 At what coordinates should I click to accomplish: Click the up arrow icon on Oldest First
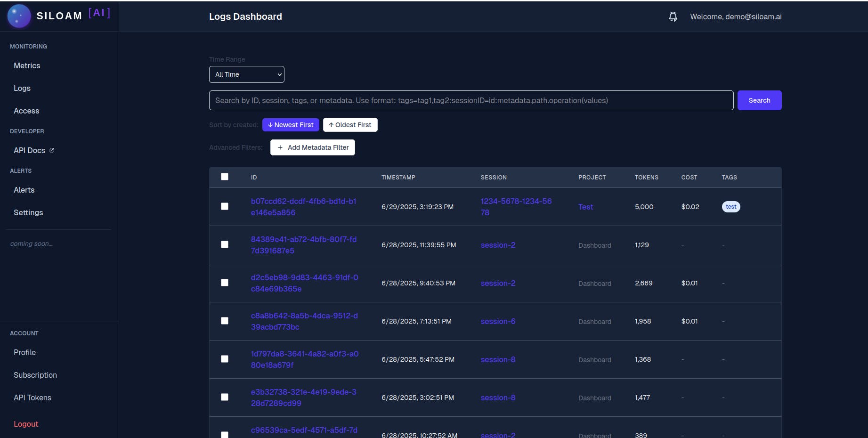331,125
